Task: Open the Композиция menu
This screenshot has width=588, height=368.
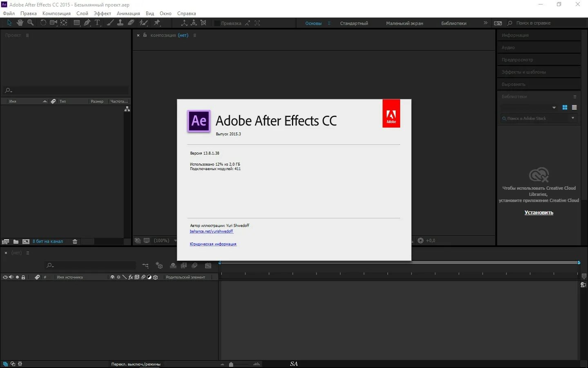Action: (56, 13)
